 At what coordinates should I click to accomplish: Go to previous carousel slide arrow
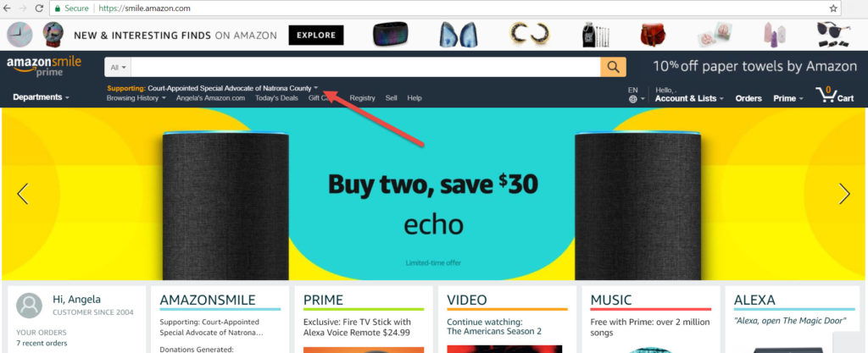point(23,194)
